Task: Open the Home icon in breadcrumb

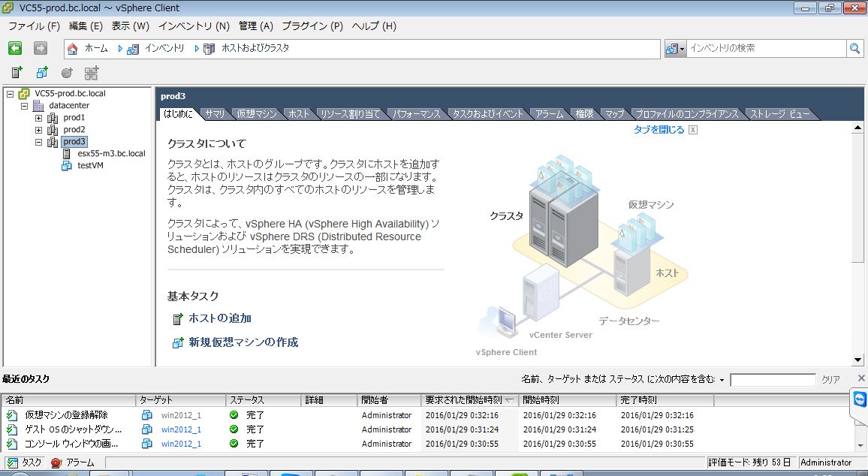Action: tap(73, 49)
